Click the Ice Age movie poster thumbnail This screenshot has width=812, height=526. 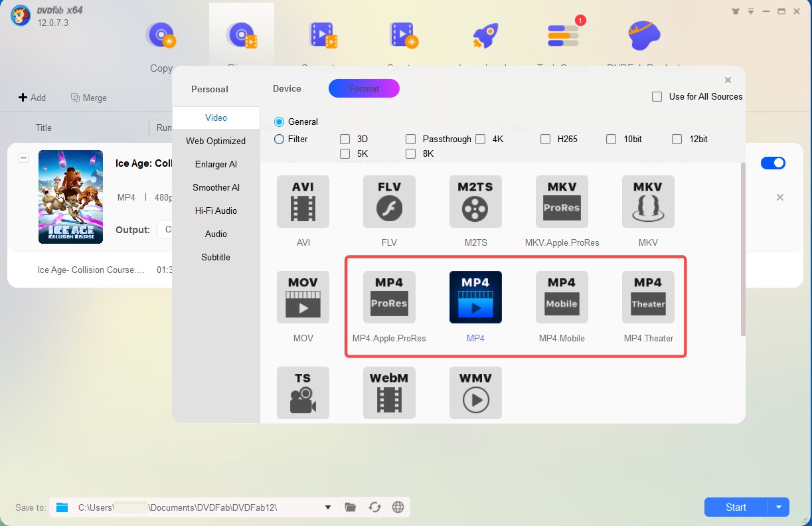(71, 197)
